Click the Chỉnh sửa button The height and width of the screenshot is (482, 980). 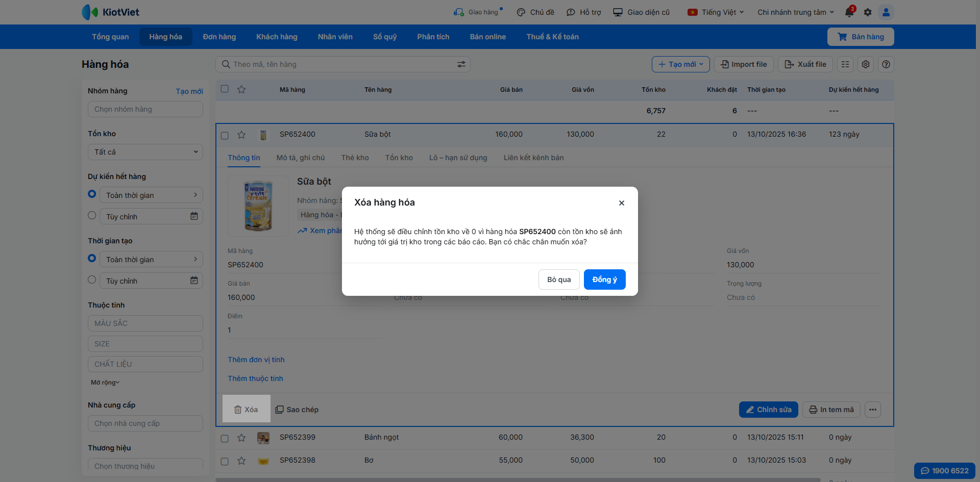tap(769, 410)
